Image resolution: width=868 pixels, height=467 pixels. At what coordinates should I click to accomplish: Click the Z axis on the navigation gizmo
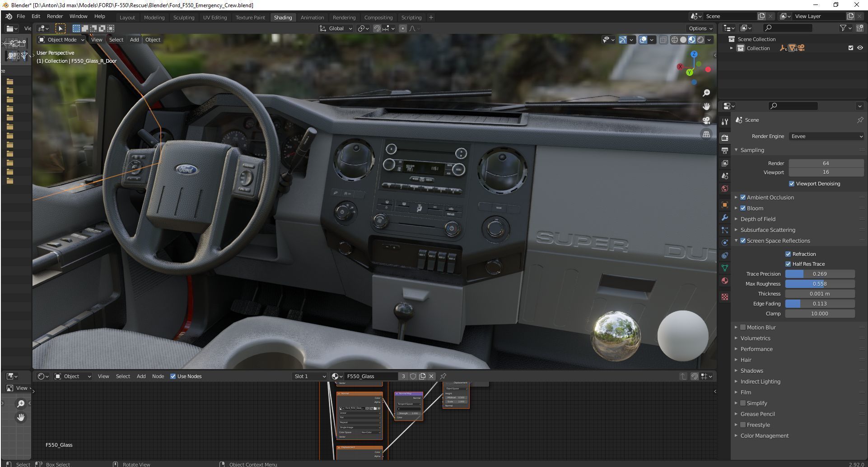click(x=694, y=54)
